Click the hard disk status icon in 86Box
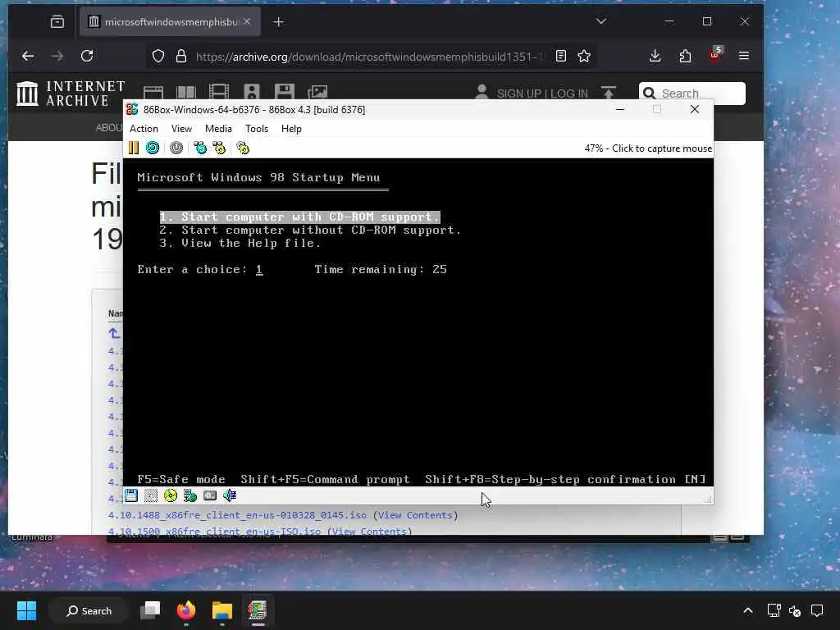840x630 pixels. point(210,495)
